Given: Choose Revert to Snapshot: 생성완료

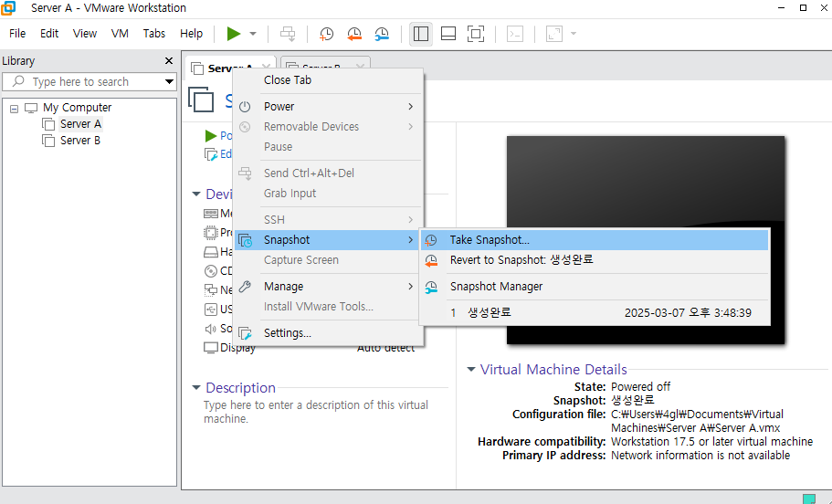Looking at the screenshot, I should [595, 260].
